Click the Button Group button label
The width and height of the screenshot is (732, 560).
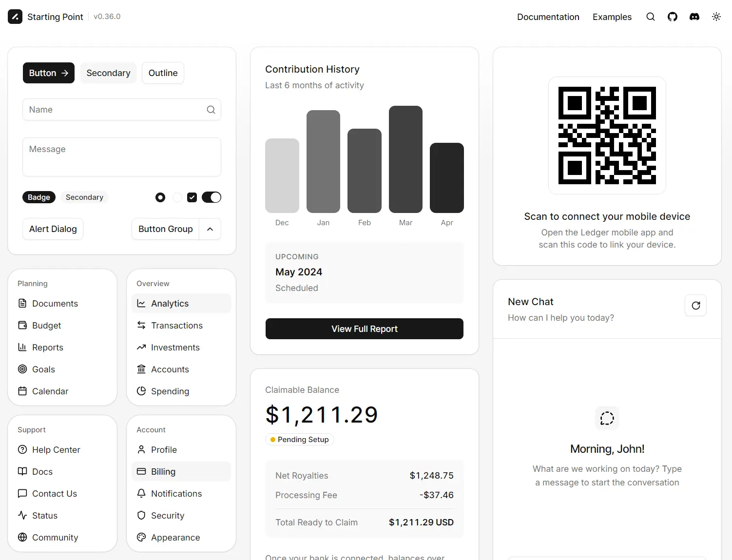[166, 229]
